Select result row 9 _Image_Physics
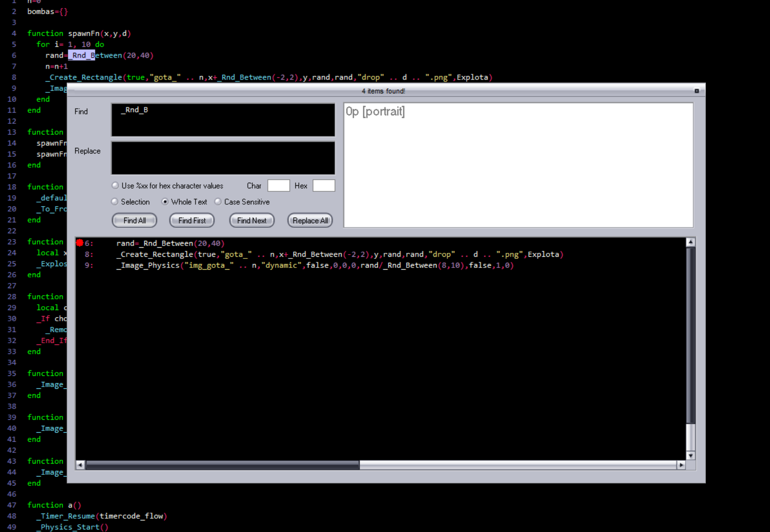Screen dimensions: 770x532 [315, 265]
